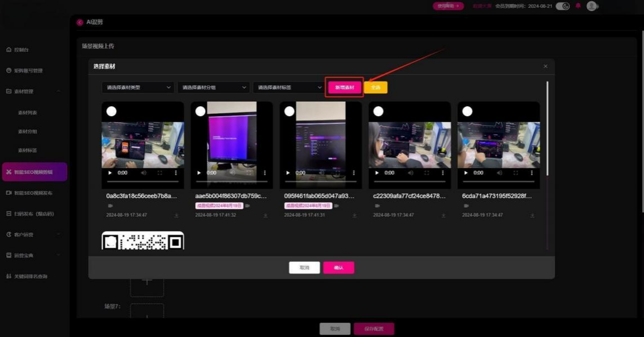
Task: Open notifications via the bell icon
Action: point(578,6)
